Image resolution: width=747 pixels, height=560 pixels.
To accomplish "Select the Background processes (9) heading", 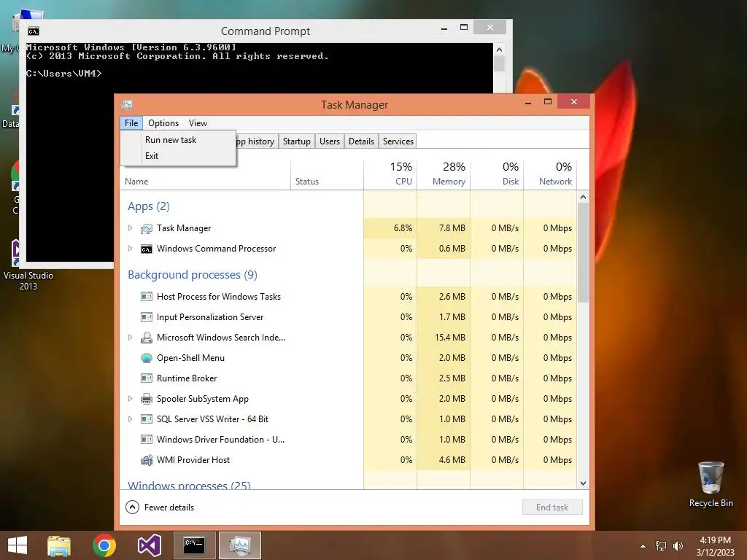I will point(193,275).
